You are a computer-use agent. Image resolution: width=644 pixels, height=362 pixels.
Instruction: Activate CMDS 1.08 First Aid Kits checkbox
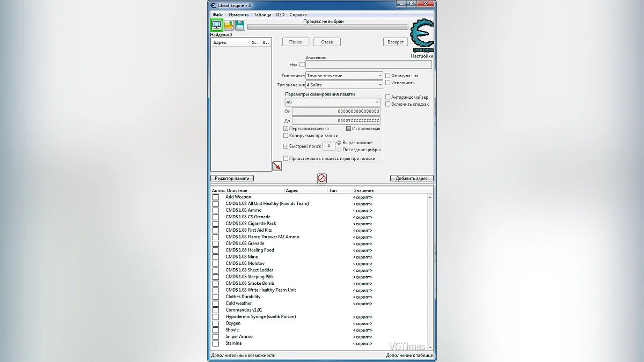pyautogui.click(x=216, y=231)
